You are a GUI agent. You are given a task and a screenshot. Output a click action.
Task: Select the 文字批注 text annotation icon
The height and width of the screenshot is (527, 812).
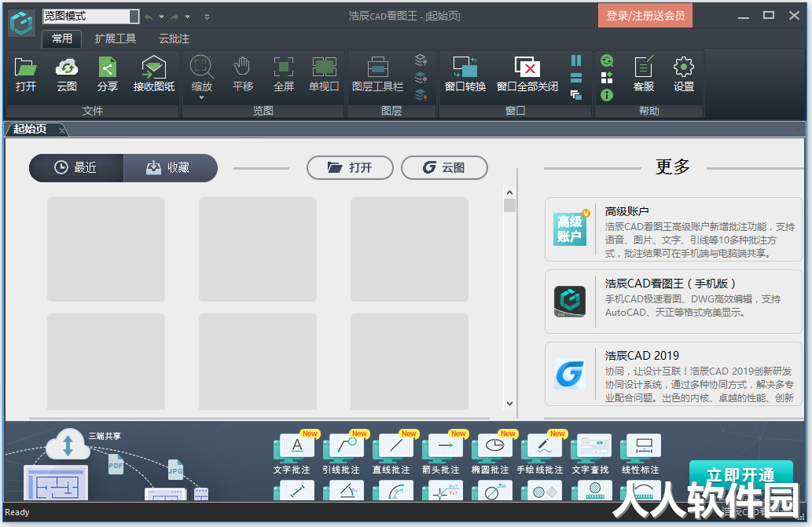tap(293, 446)
